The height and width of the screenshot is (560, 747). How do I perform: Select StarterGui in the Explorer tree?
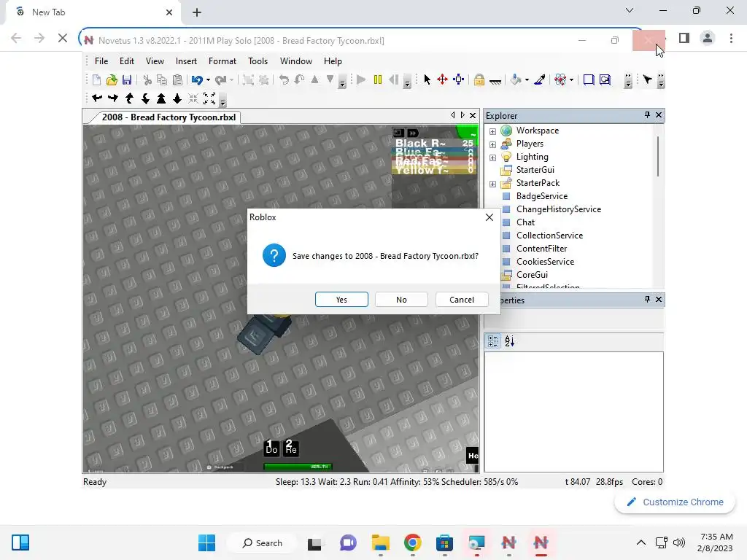535,170
